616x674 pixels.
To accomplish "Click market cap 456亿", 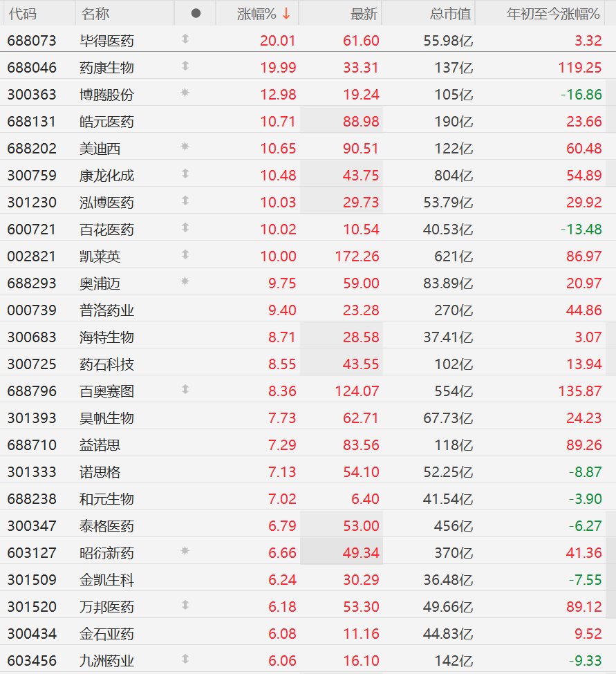I will click(x=454, y=525).
